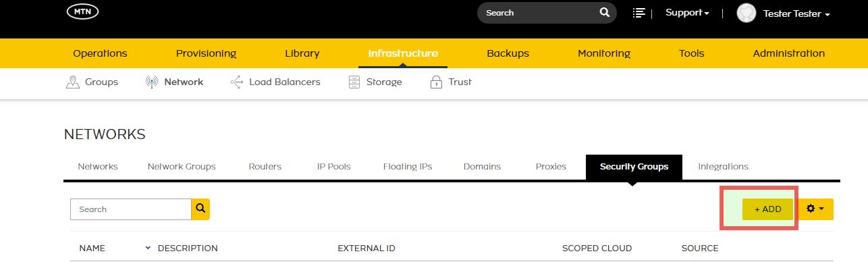Expand the Support menu
The height and width of the screenshot is (262, 868).
tap(687, 13)
